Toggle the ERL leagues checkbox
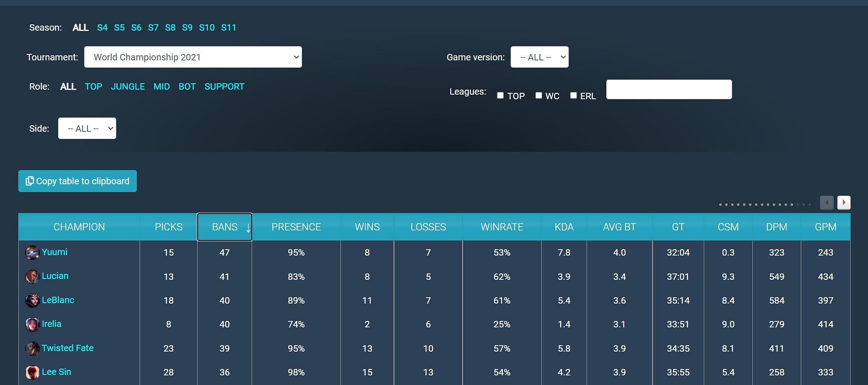The width and height of the screenshot is (868, 385). pyautogui.click(x=573, y=95)
